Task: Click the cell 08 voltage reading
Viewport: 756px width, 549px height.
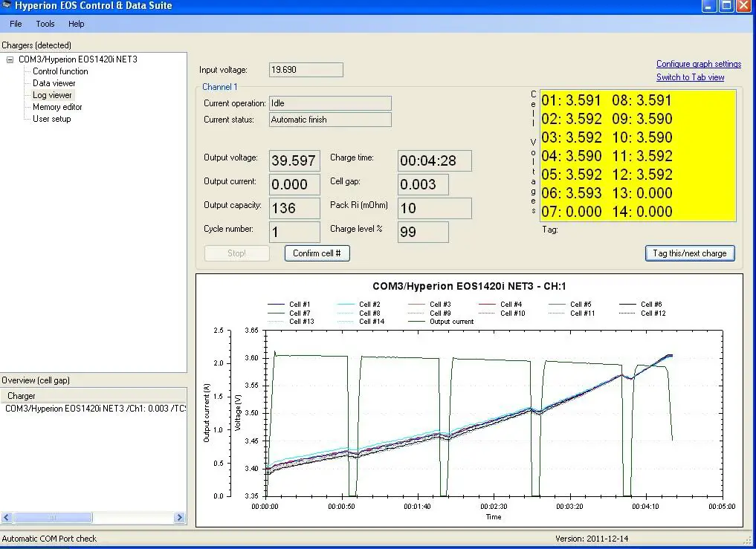Action: pos(642,100)
